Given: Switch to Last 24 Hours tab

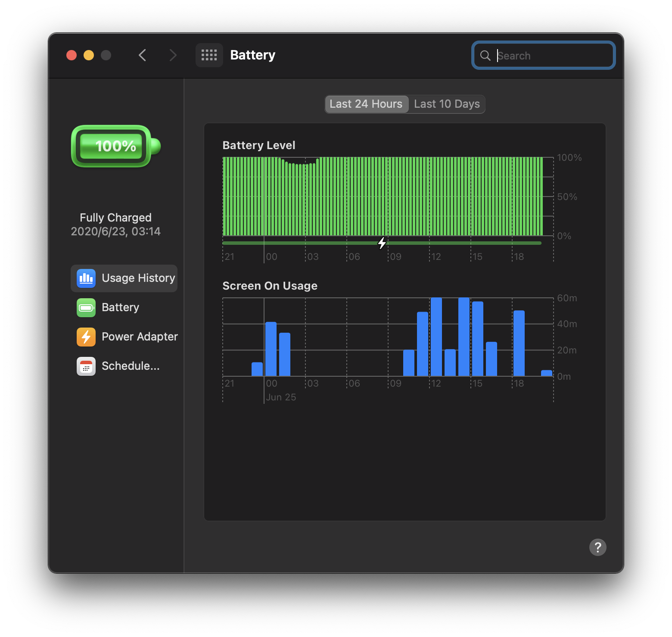Looking at the screenshot, I should pos(366,104).
